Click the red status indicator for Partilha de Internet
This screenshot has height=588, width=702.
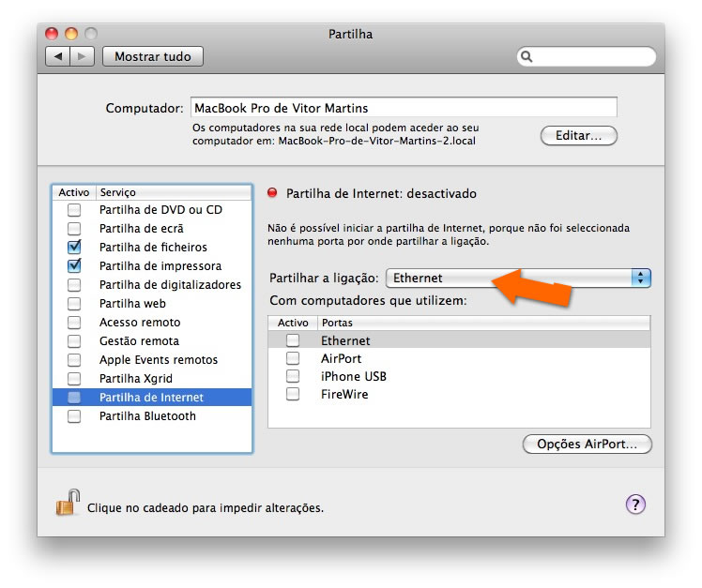point(273,194)
